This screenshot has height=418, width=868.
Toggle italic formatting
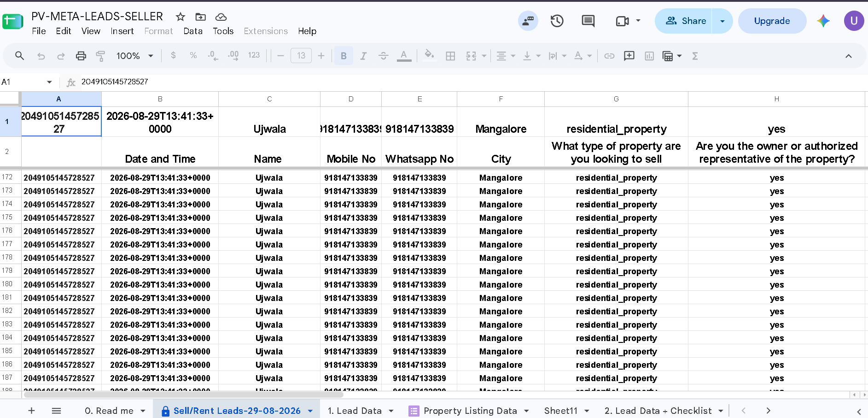click(363, 56)
